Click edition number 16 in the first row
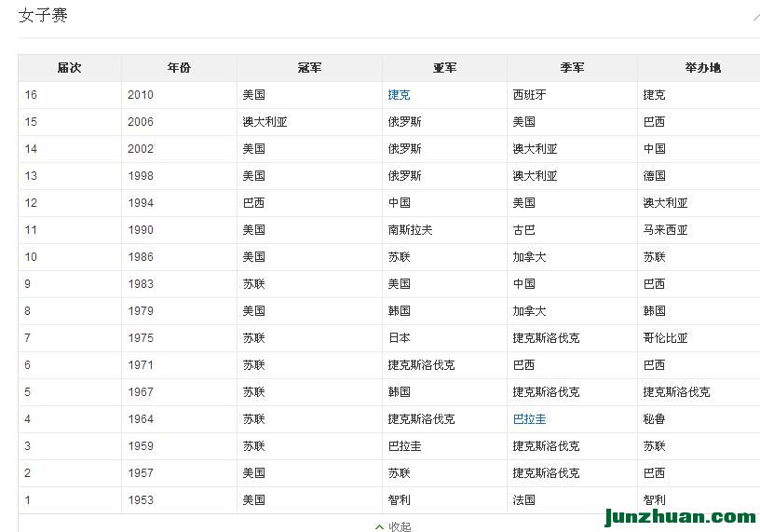The width and height of the screenshot is (760, 532). [31, 94]
